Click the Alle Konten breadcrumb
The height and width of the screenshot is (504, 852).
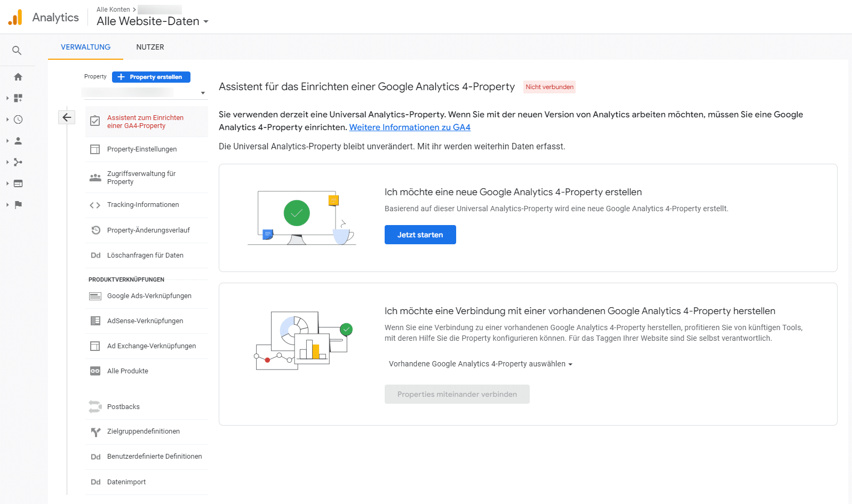pos(113,10)
